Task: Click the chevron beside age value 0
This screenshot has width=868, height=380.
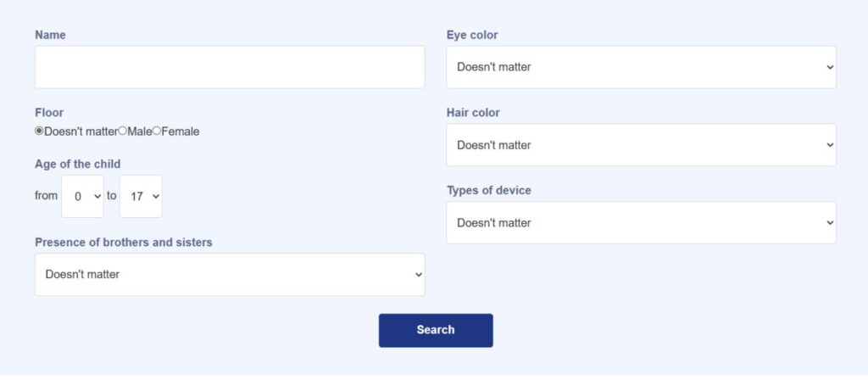Action: [97, 196]
